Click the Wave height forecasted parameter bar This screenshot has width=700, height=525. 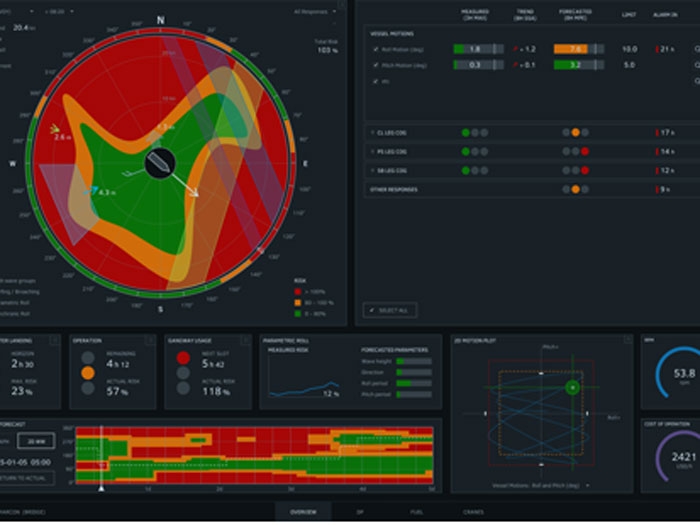click(x=413, y=361)
